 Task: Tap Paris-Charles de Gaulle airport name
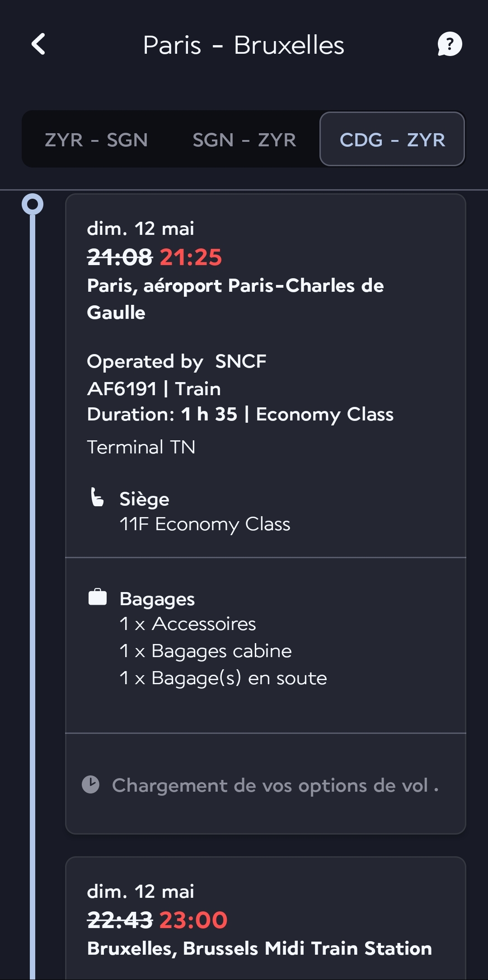click(x=235, y=299)
